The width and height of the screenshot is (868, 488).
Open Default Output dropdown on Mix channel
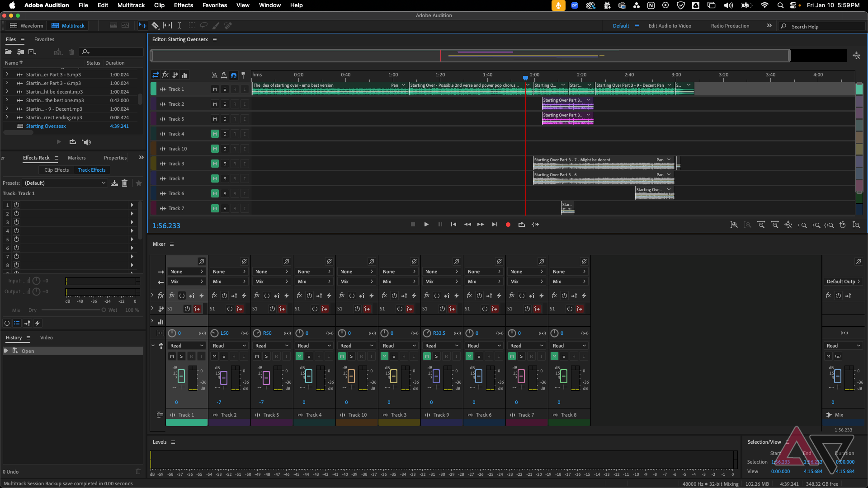click(x=843, y=282)
